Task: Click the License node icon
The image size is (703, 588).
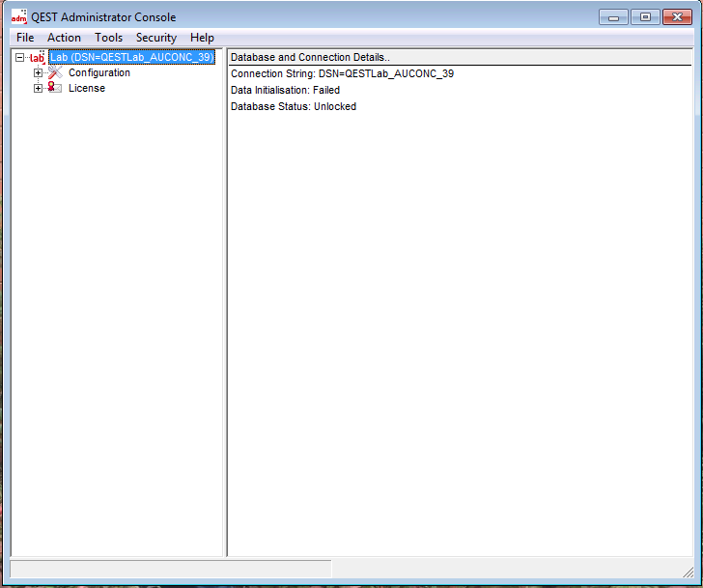Action: [55, 89]
